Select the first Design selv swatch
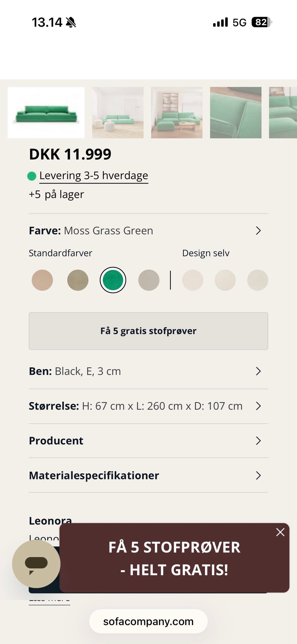Viewport: 297px width, 644px height. [x=193, y=280]
